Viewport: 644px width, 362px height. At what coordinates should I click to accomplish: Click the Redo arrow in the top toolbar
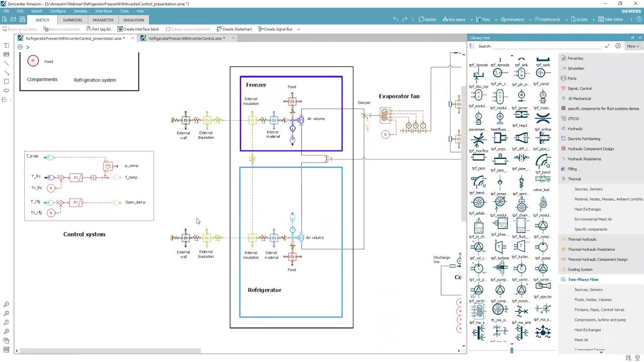point(405,20)
